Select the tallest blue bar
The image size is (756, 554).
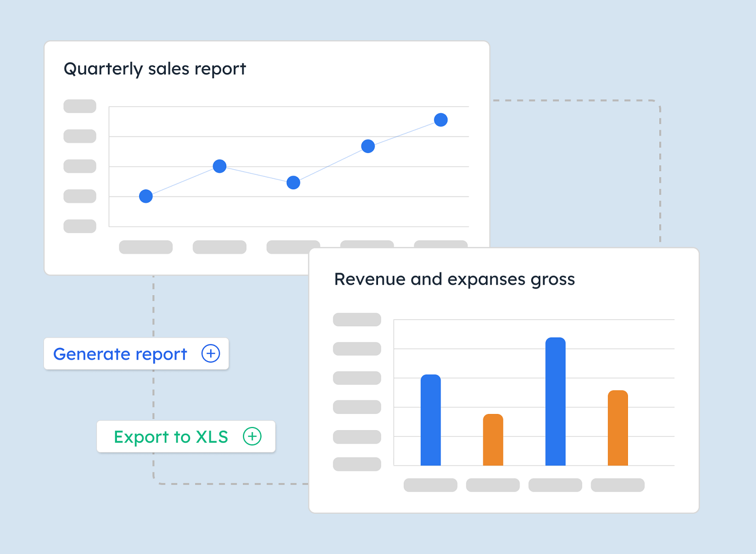[x=555, y=403]
